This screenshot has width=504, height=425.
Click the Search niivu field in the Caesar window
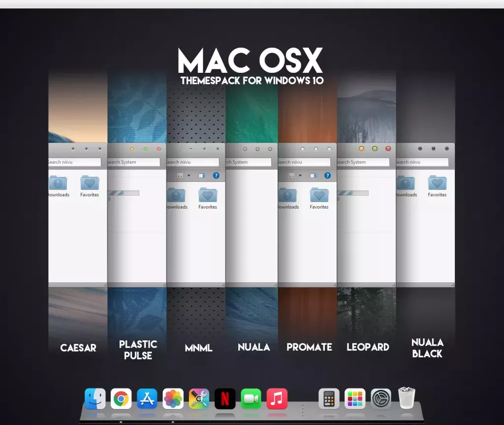pyautogui.click(x=74, y=162)
